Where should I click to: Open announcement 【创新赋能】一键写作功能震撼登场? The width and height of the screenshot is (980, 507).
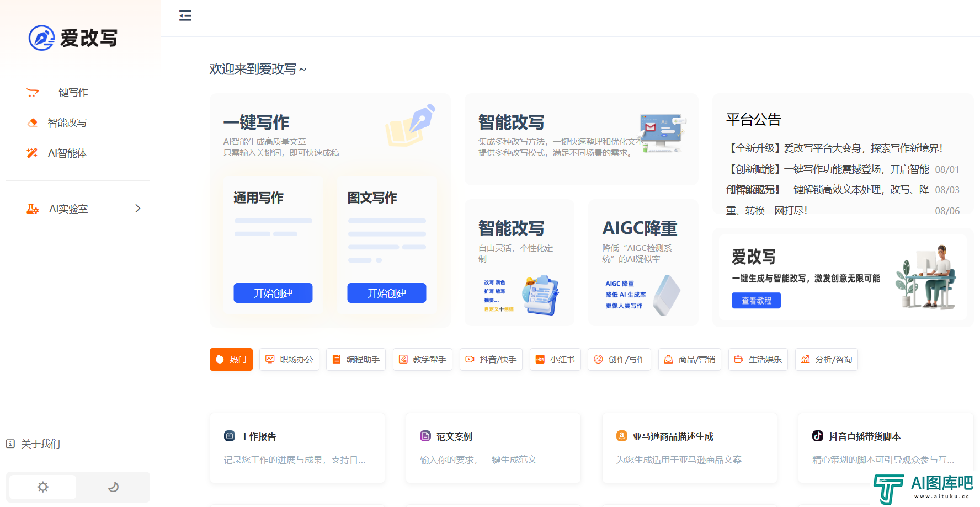828,169
